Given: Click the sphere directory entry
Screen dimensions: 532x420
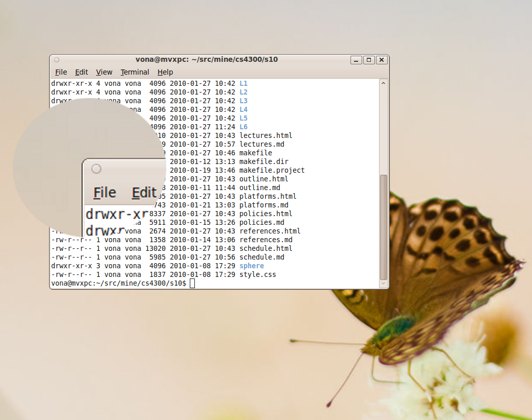Looking at the screenshot, I should (252, 266).
